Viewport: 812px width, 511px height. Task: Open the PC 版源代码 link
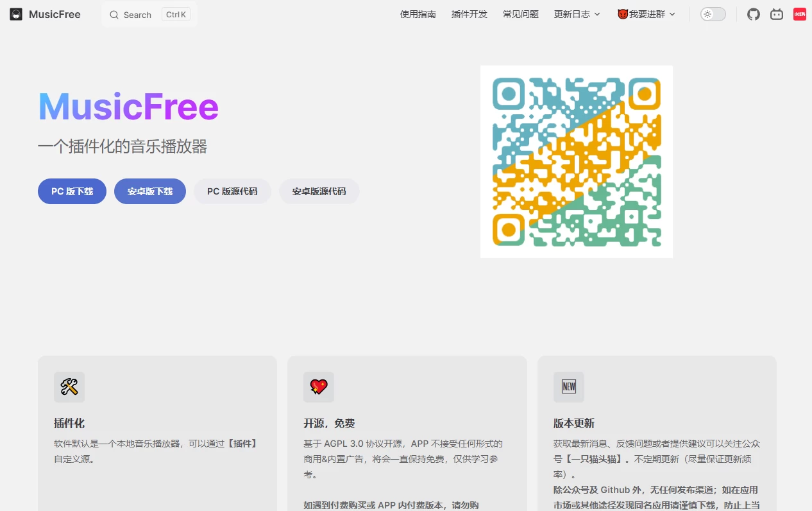click(x=232, y=191)
